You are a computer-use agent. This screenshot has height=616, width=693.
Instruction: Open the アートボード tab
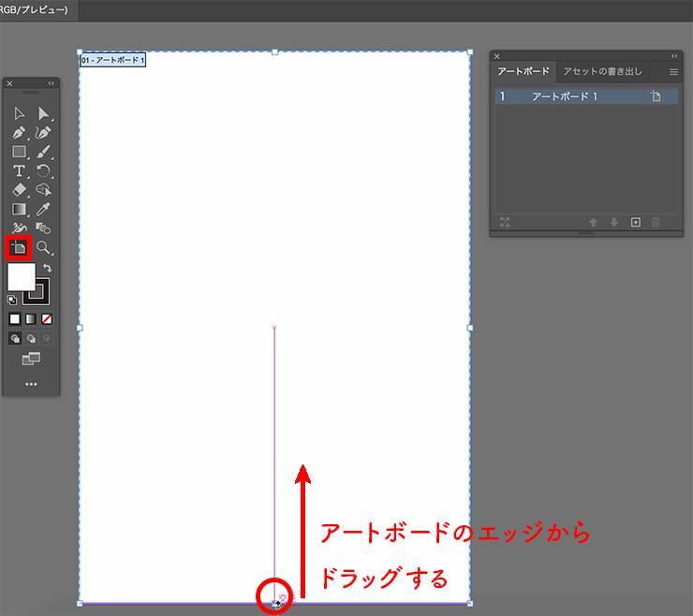[523, 72]
